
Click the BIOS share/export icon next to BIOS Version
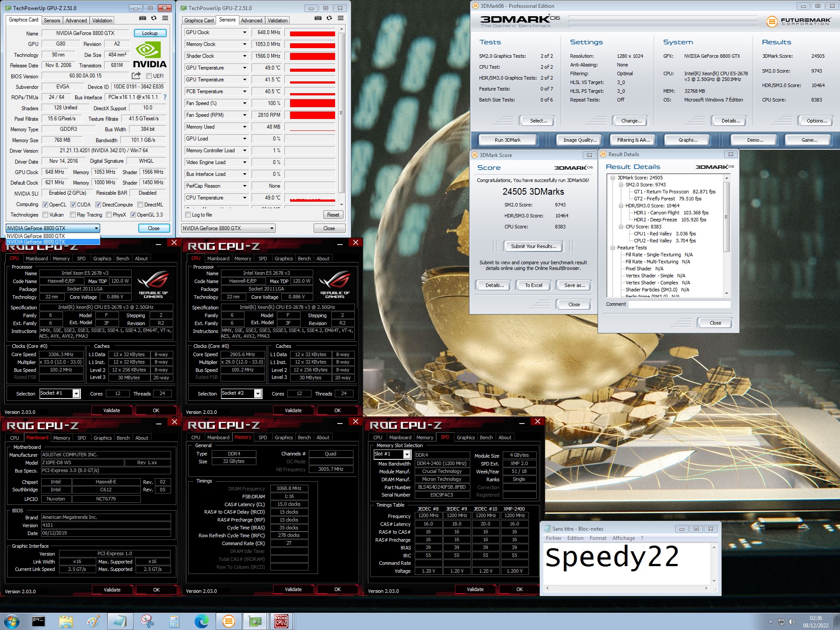(136, 76)
